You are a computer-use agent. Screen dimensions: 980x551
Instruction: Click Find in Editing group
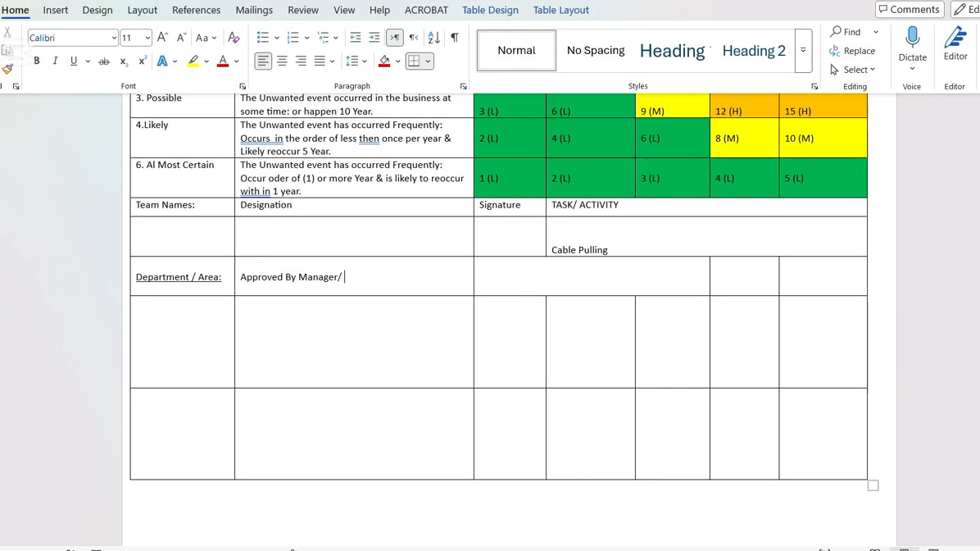point(845,32)
